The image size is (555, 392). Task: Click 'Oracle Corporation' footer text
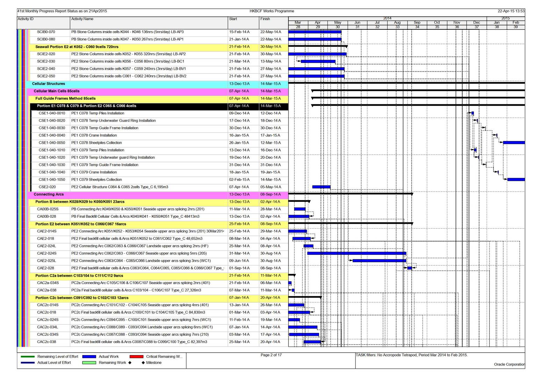[x=509, y=364]
